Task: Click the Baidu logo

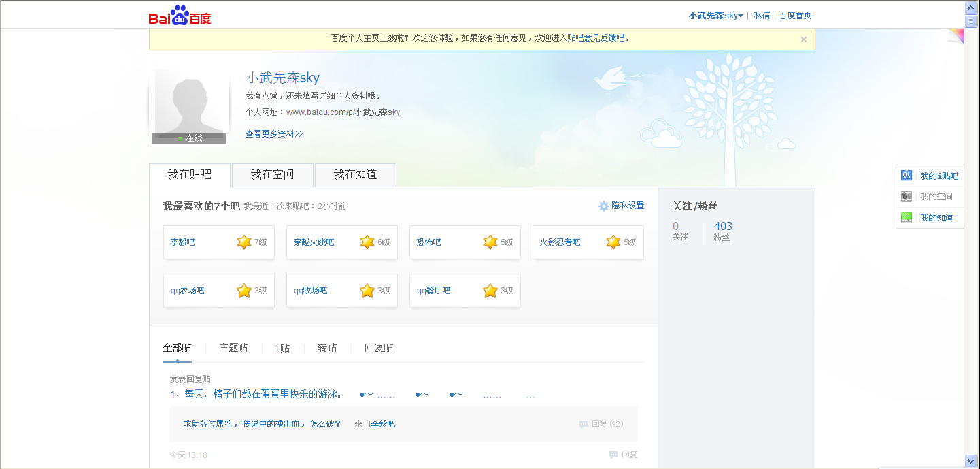Action: click(180, 14)
